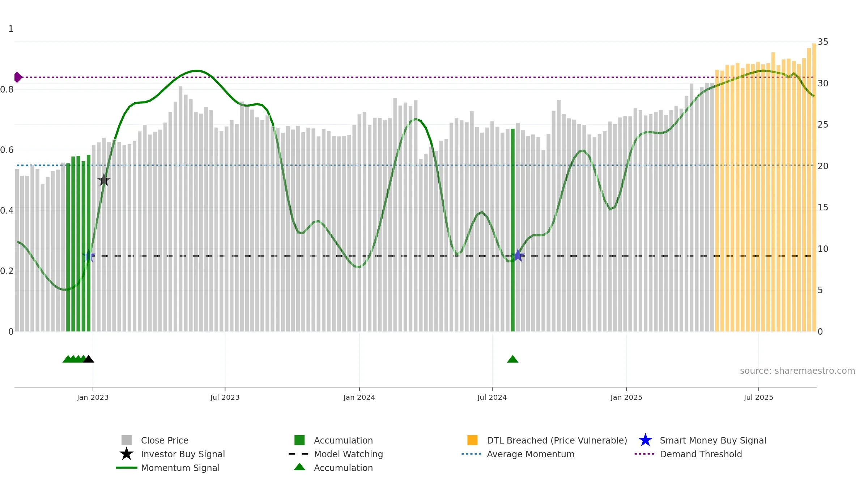Viewport: 868px width, 488px height.
Task: Click the green Accumulation triangle legend icon
Action: (x=299, y=467)
